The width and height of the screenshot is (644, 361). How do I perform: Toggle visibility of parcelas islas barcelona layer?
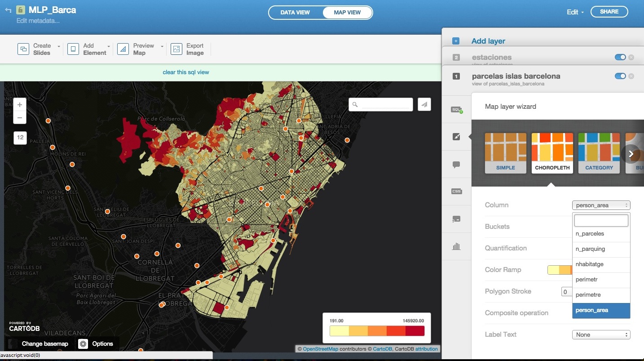click(x=620, y=76)
